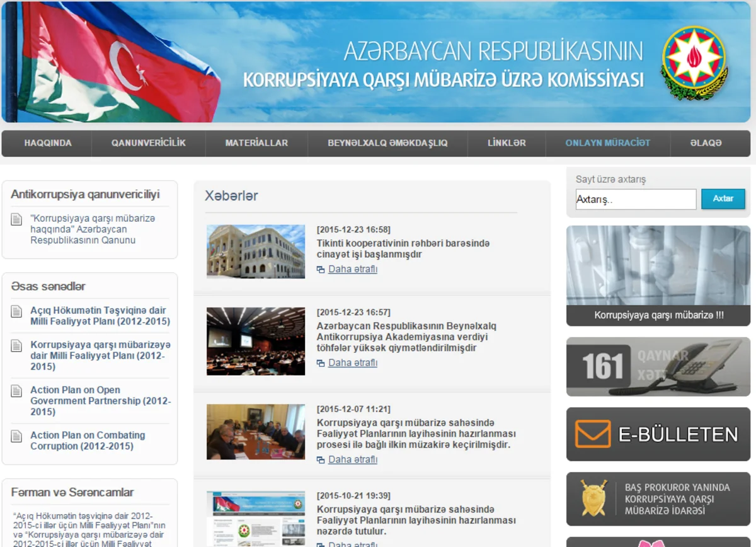756x547 pixels.
Task: Click document icon beside Action Plan on Combating Corruption
Action: [17, 436]
